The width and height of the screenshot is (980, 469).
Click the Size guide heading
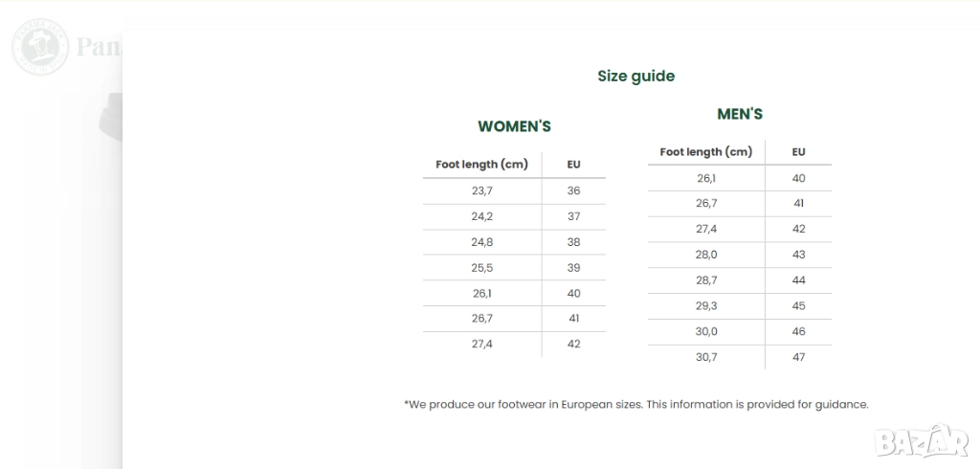point(635,77)
